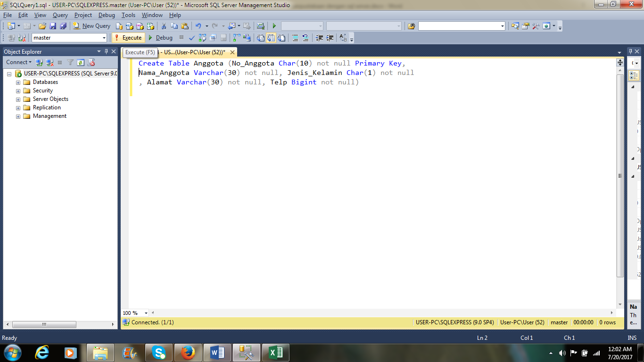This screenshot has width=644, height=362.
Task: Open the Refresh icon in Object Explorer
Action: click(x=81, y=62)
